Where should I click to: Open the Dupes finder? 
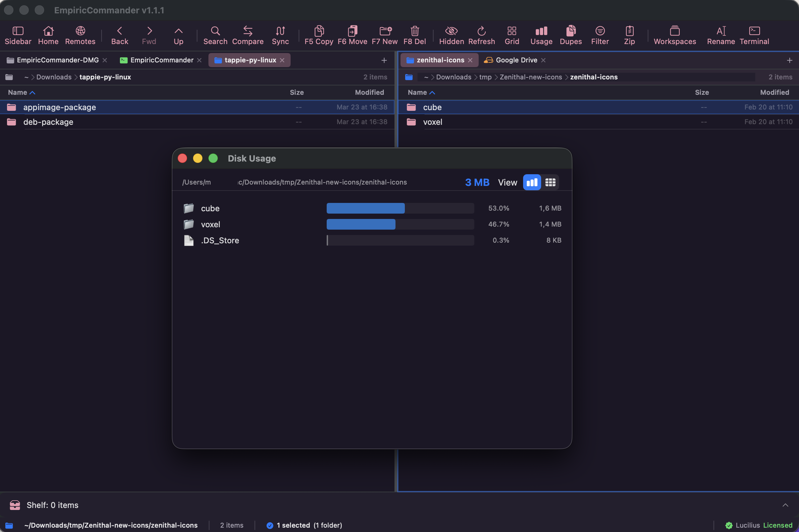[x=570, y=35]
